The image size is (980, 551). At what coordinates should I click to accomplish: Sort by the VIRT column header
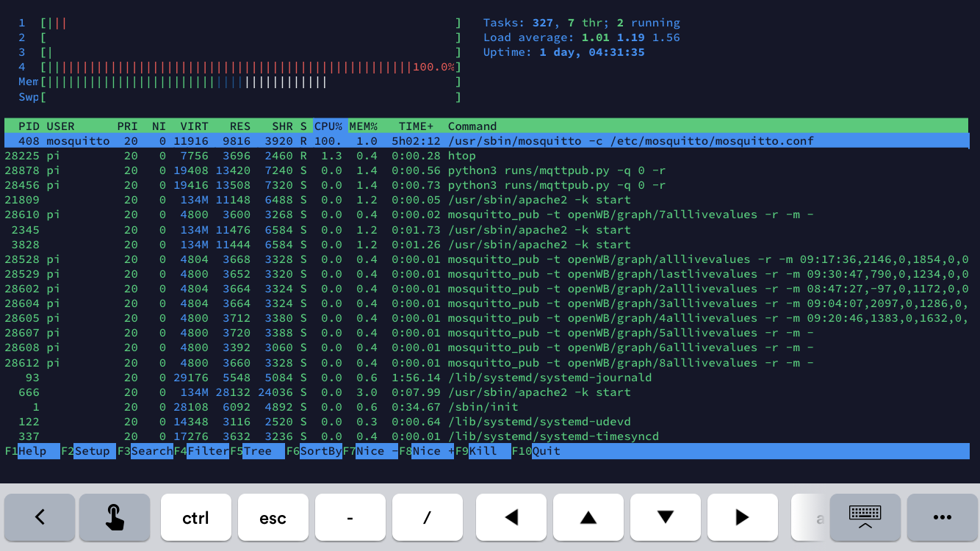click(x=194, y=126)
